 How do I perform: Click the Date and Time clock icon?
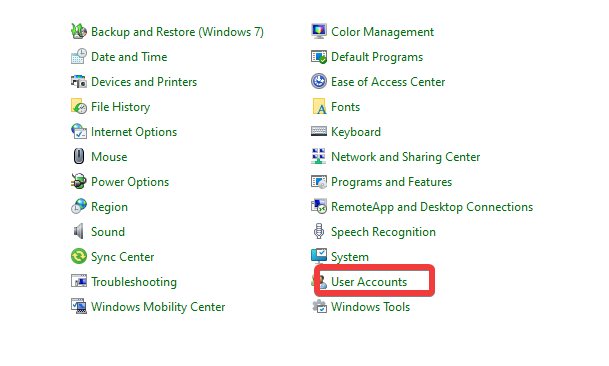[x=79, y=56]
